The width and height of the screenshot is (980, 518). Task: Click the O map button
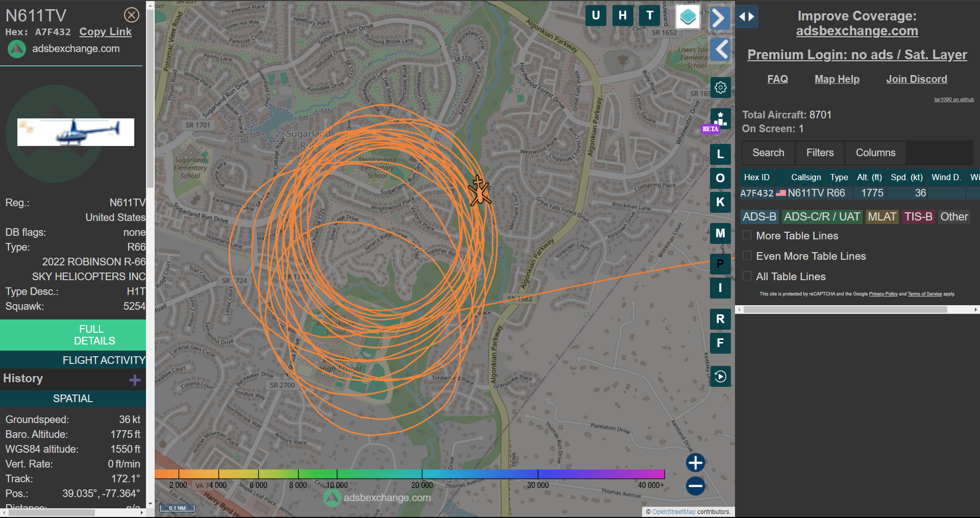click(x=720, y=178)
